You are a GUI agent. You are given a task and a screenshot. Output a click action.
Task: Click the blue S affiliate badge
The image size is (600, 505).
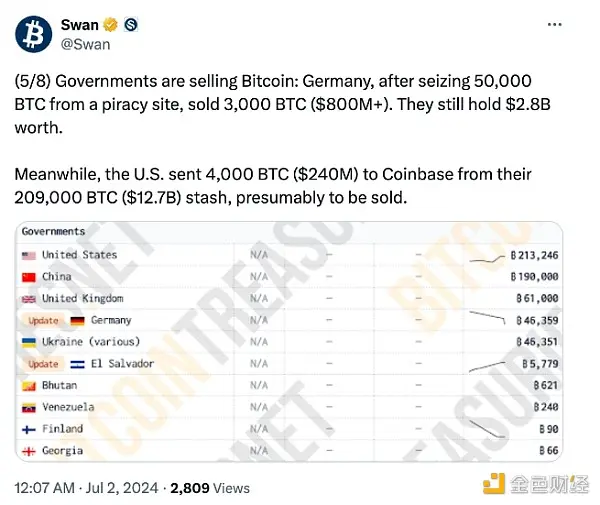131,25
